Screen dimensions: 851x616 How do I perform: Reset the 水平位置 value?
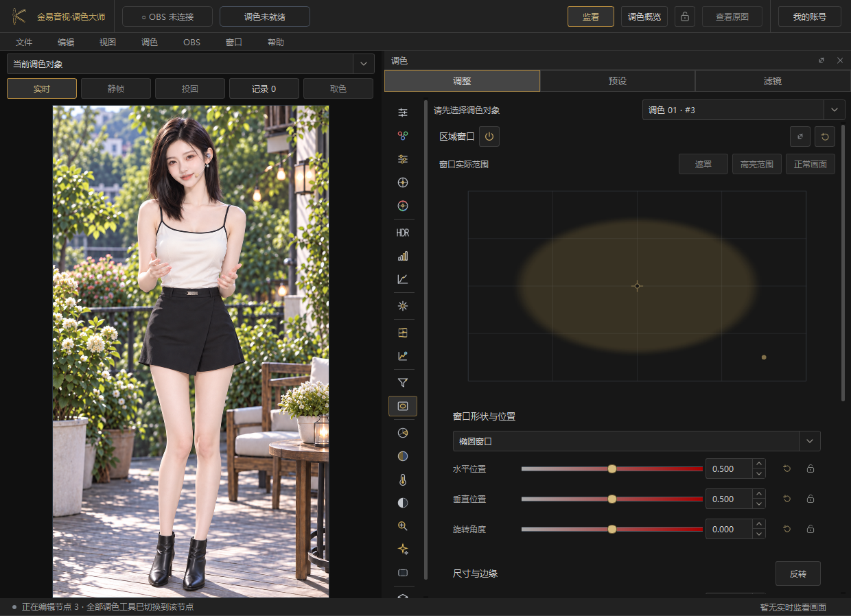787,469
